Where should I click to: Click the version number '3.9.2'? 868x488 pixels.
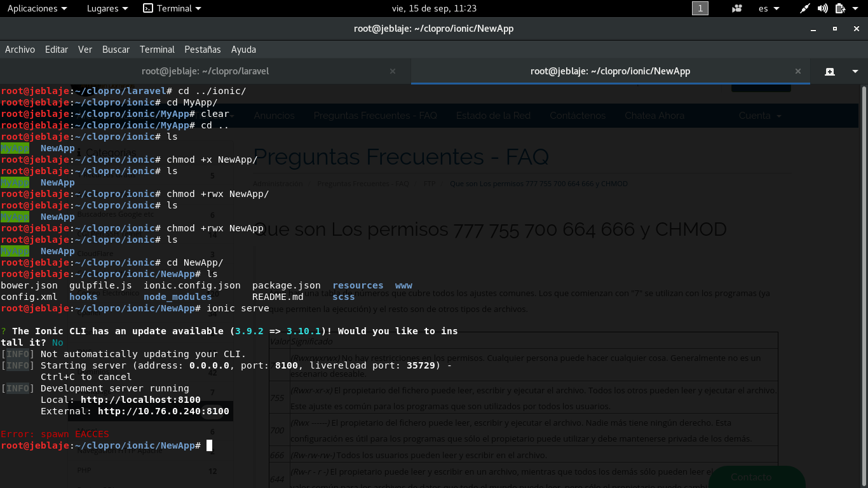(x=249, y=331)
